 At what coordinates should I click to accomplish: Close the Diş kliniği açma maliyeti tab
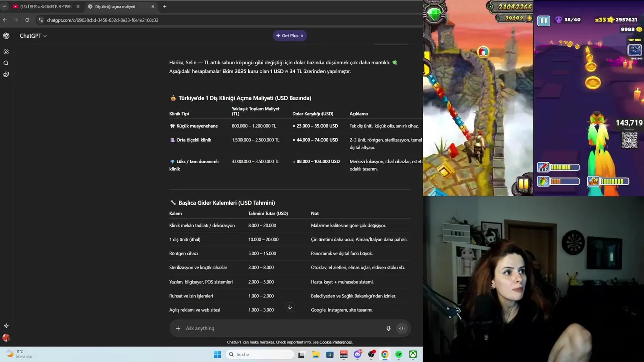(x=153, y=7)
